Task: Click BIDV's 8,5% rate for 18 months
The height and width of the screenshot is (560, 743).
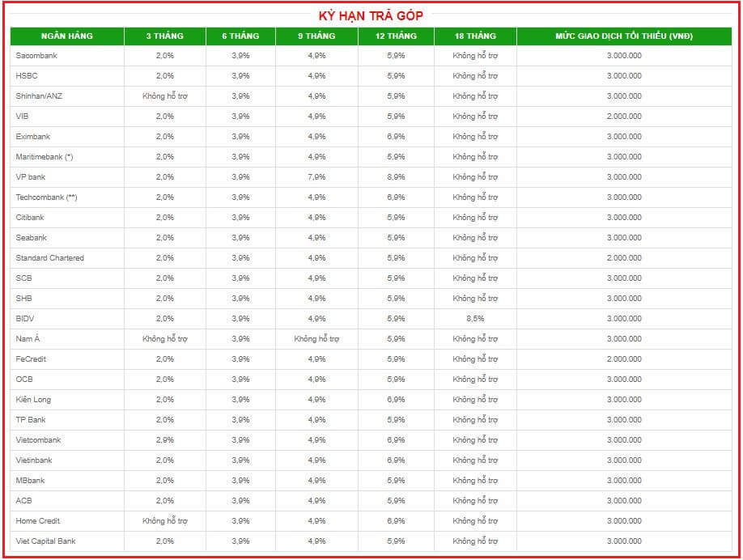Action: coord(475,318)
